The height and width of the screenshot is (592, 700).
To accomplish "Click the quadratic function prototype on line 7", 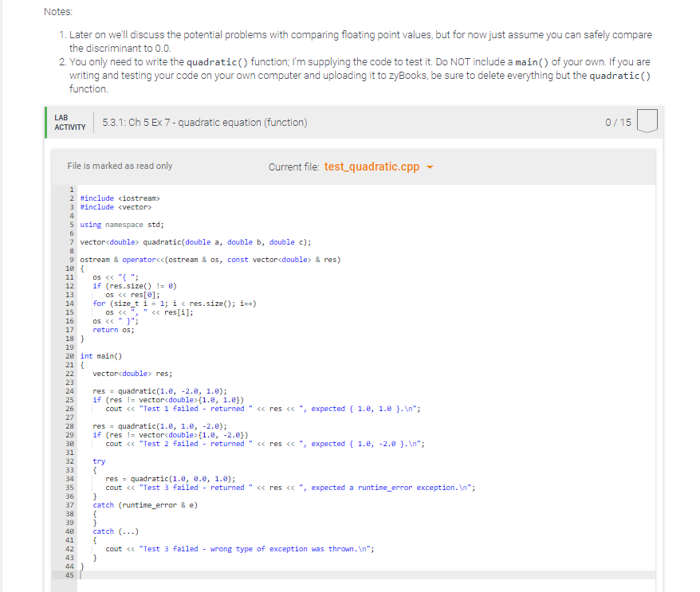I will [195, 241].
